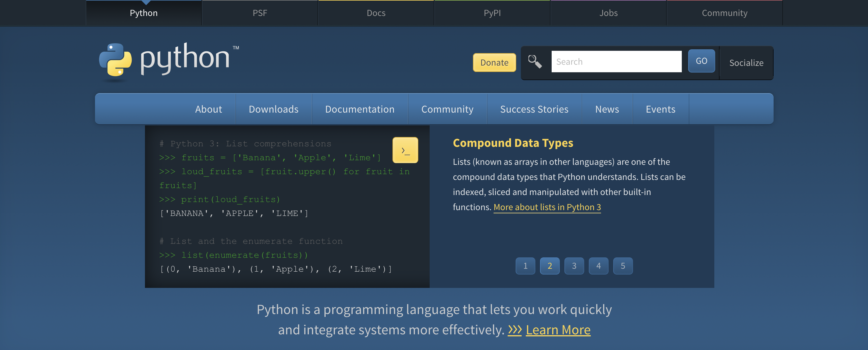The image size is (868, 350).
Task: Click the GO search button
Action: pos(701,61)
